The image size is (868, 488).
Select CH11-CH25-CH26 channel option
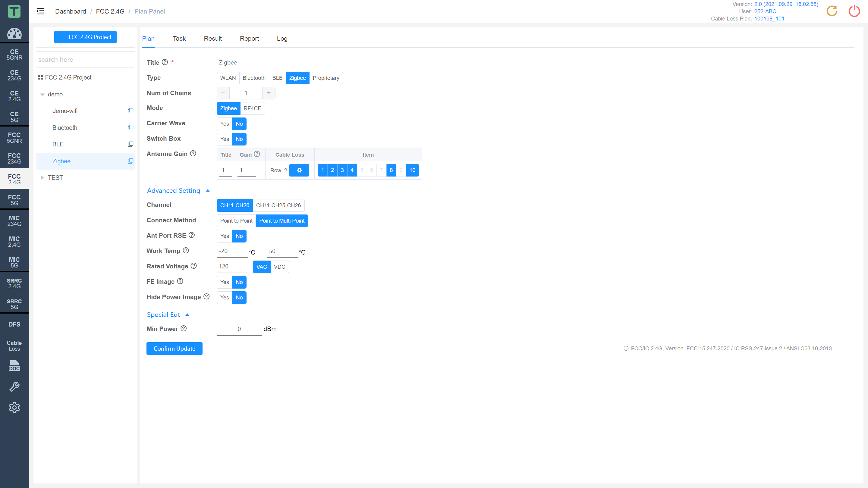(278, 205)
